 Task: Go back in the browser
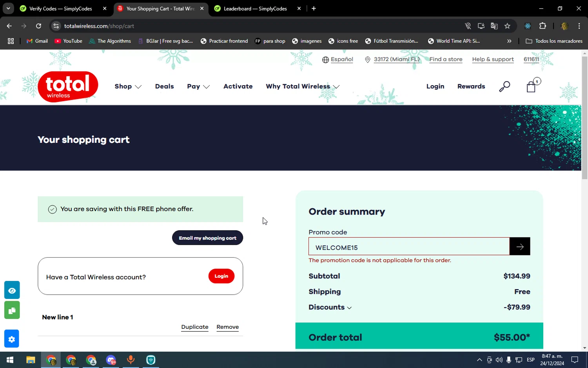coord(9,26)
